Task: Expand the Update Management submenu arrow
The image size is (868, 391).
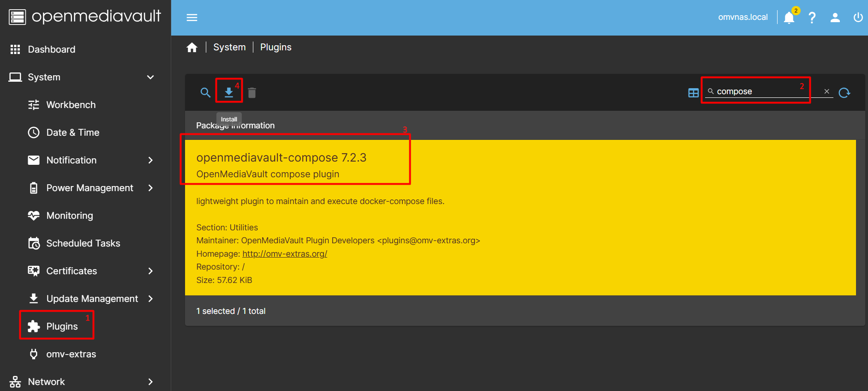Action: (x=150, y=299)
